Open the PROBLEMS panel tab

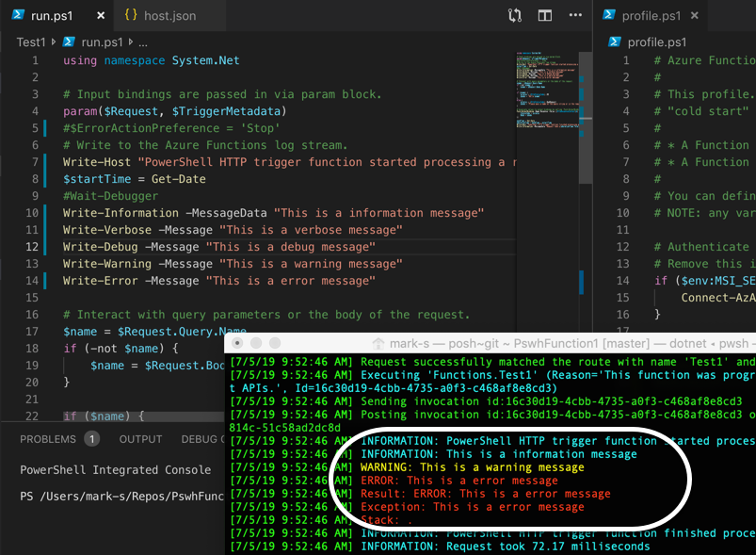tap(48, 439)
